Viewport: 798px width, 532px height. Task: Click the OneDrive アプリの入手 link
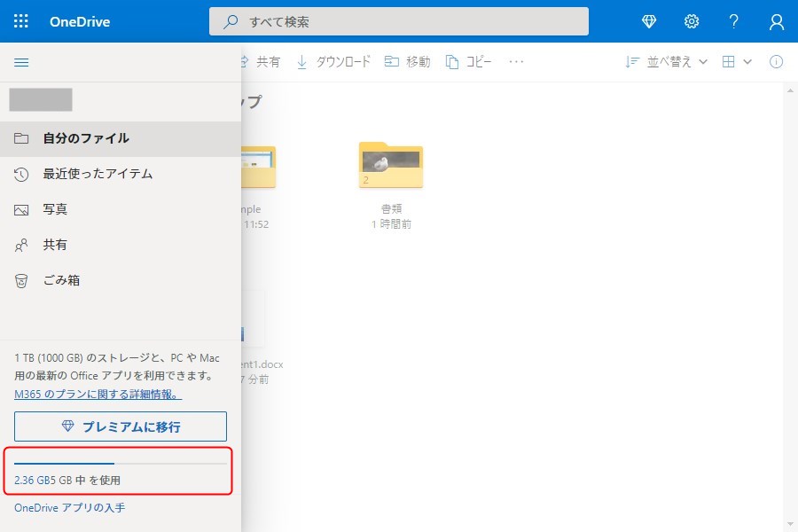69,508
